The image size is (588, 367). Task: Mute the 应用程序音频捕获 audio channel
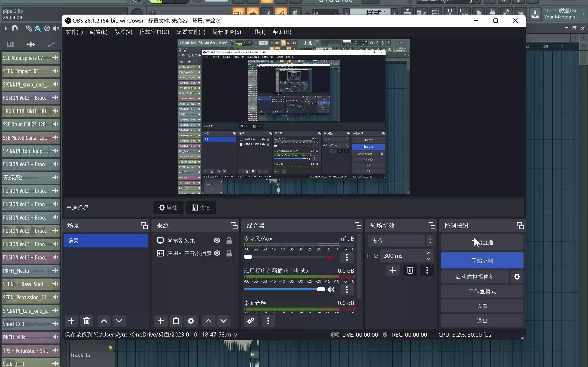coord(331,289)
